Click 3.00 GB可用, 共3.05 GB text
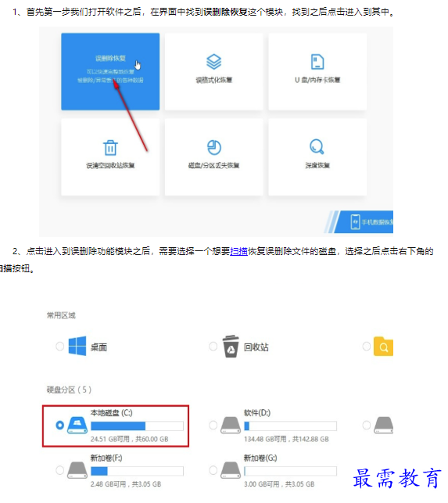Screen dimensions: 448x503 click(279, 484)
